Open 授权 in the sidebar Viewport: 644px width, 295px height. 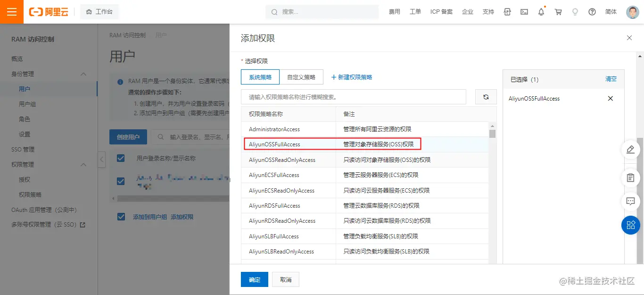click(25, 180)
